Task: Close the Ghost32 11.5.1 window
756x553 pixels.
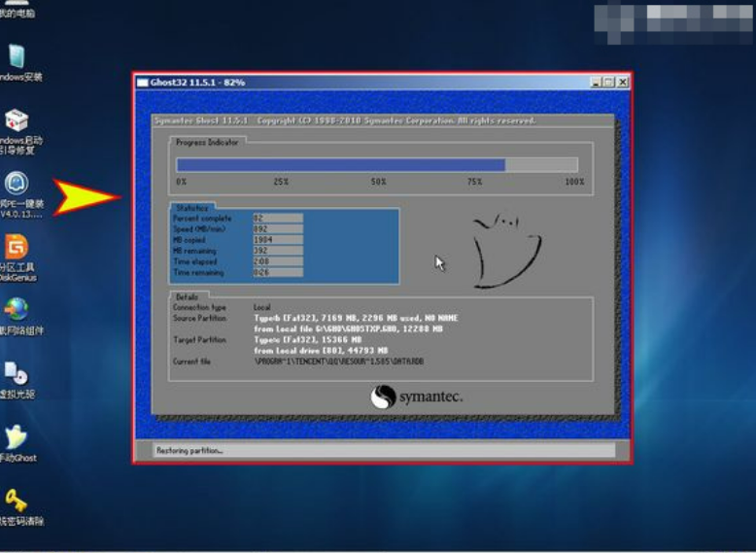Action: point(622,83)
